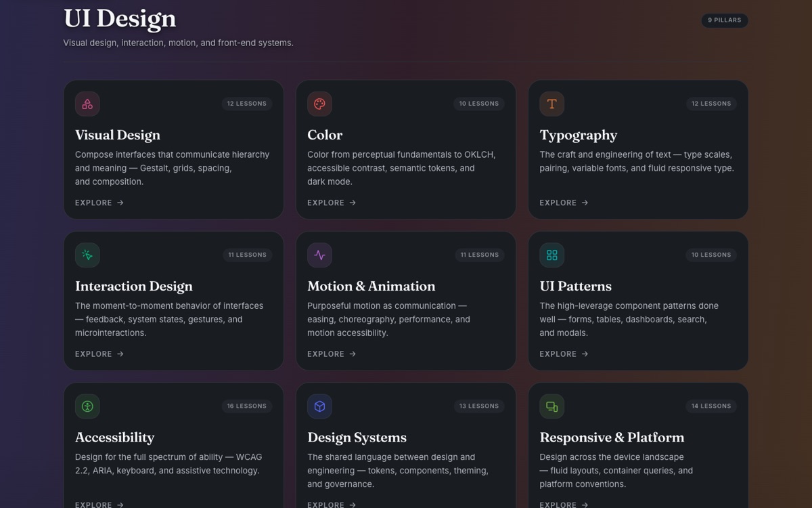Open Explore link in Color card

[332, 203]
